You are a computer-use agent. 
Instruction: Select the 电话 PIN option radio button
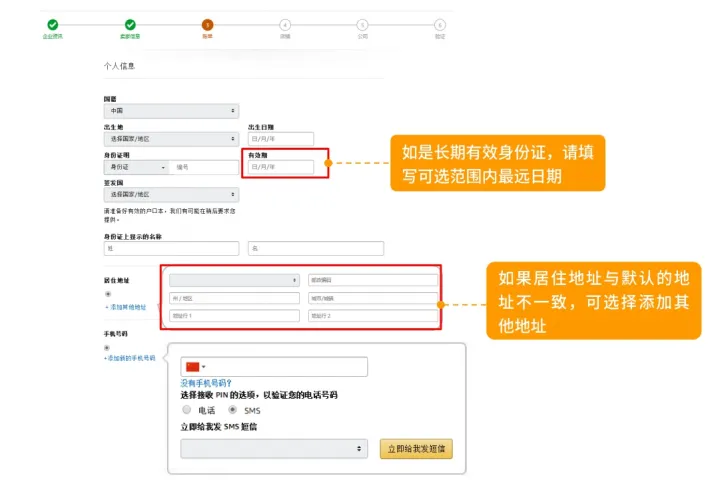(x=186, y=409)
